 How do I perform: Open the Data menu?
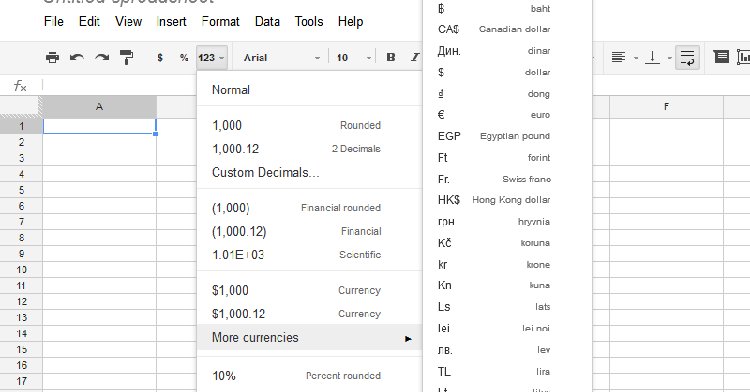tap(267, 22)
